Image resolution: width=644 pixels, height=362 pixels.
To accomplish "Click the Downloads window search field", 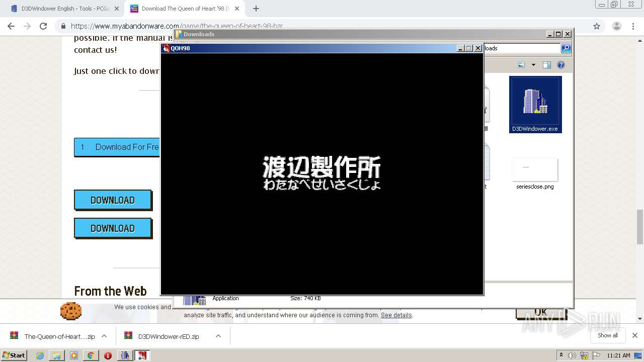I will coord(522,48).
